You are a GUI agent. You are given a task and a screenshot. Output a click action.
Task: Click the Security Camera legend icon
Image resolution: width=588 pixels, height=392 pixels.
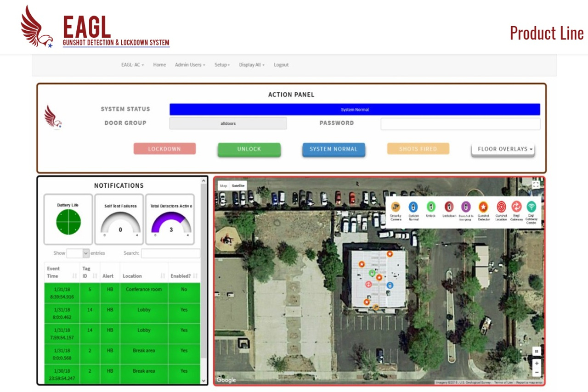[396, 207]
